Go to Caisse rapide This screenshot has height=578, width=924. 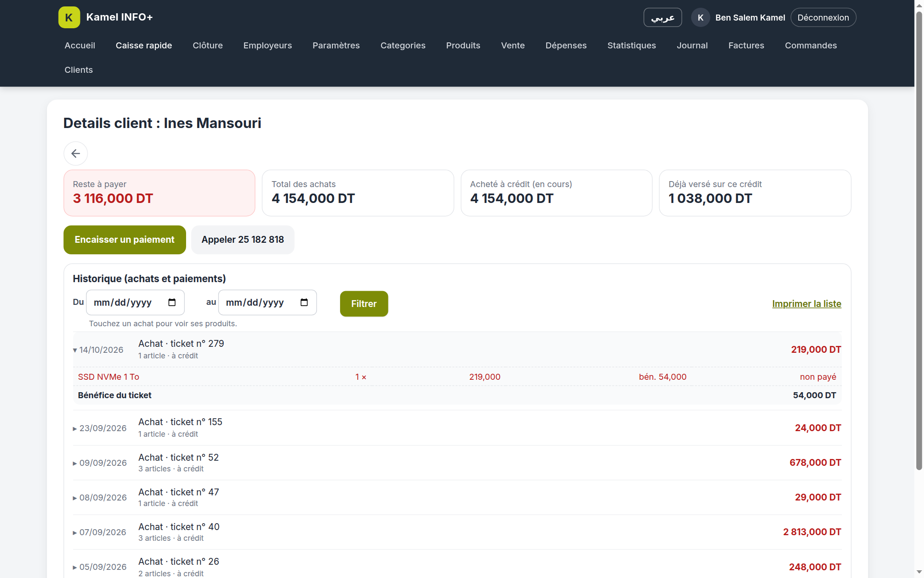click(144, 45)
